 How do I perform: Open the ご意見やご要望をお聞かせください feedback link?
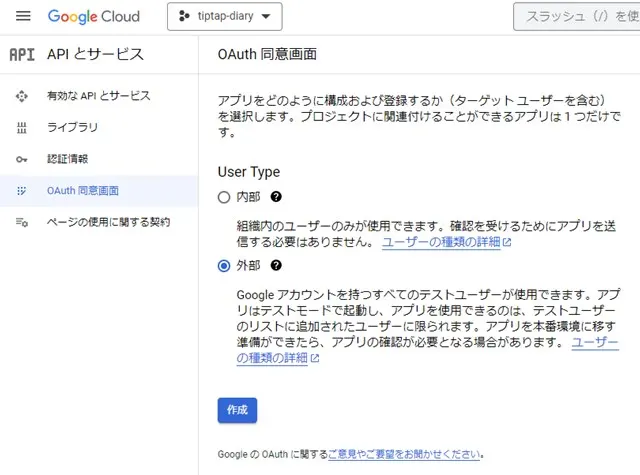[x=404, y=454]
